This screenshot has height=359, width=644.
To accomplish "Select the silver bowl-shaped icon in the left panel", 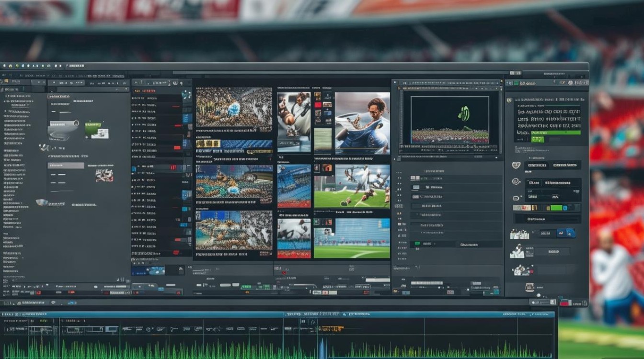I will pyautogui.click(x=42, y=202).
